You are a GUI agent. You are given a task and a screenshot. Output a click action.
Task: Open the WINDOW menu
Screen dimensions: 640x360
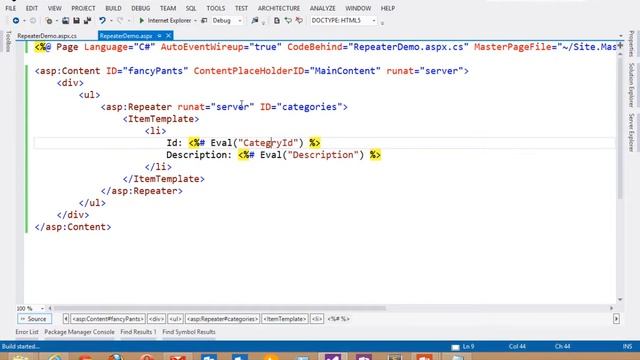click(358, 8)
